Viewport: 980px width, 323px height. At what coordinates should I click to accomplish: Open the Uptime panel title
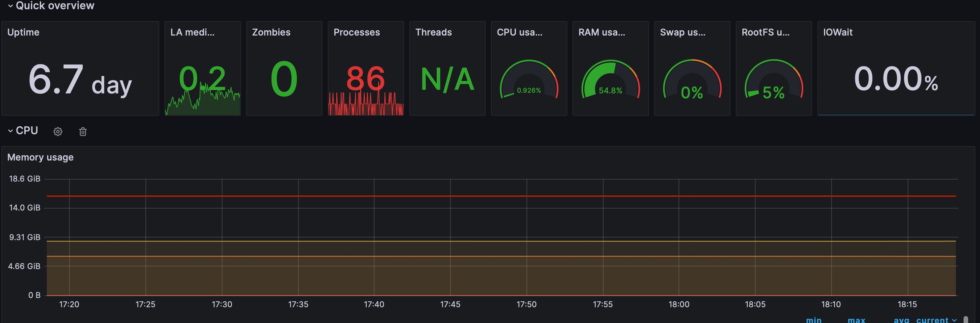tap(23, 32)
